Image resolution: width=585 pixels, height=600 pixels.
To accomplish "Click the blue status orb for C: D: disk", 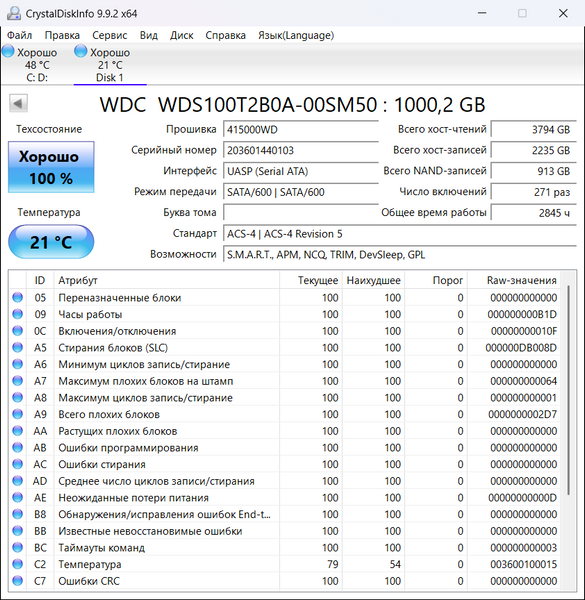I will (x=8, y=51).
